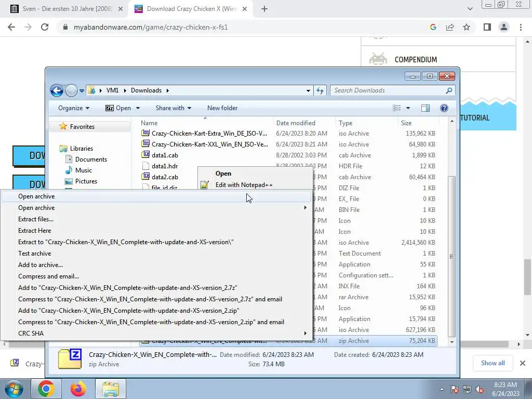Click the 7z Open toolbar button
Viewport: 532px width, 399px height.
pyautogui.click(x=118, y=108)
